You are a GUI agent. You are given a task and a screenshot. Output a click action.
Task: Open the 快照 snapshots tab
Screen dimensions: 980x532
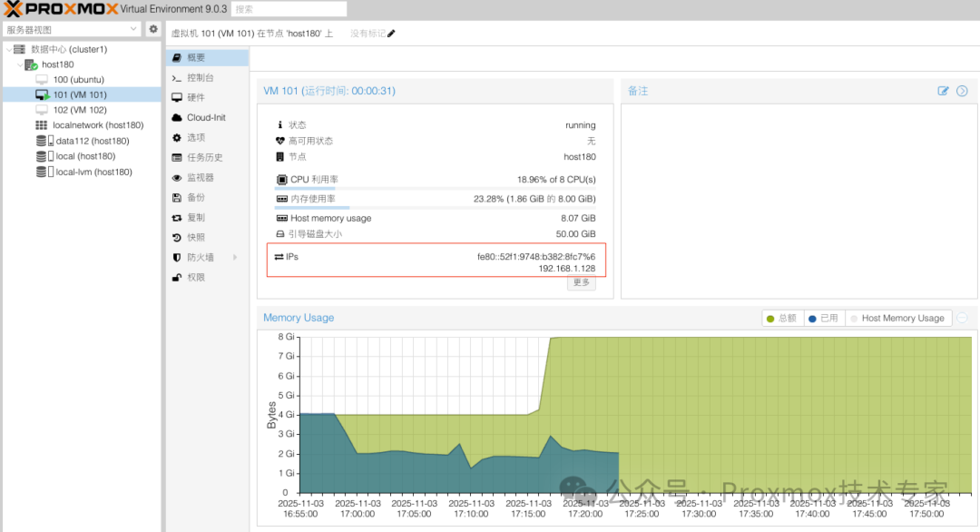(196, 237)
